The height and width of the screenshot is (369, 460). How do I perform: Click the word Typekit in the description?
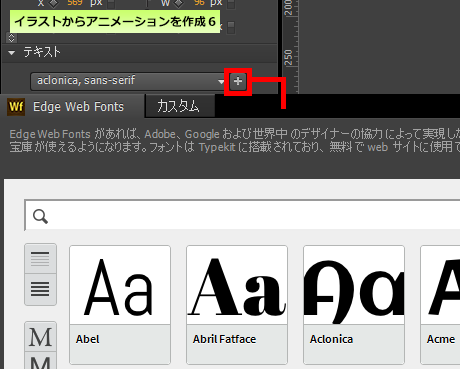point(217,147)
